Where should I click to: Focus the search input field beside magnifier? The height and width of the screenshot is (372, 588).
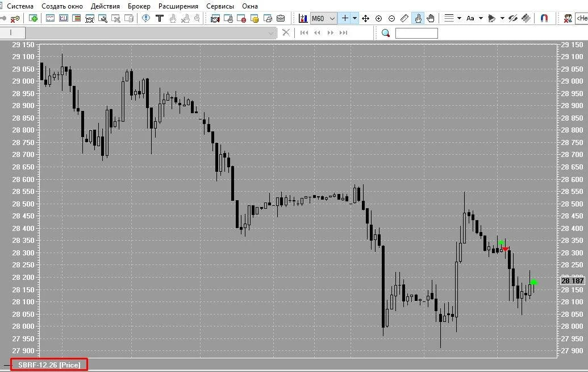coord(416,33)
